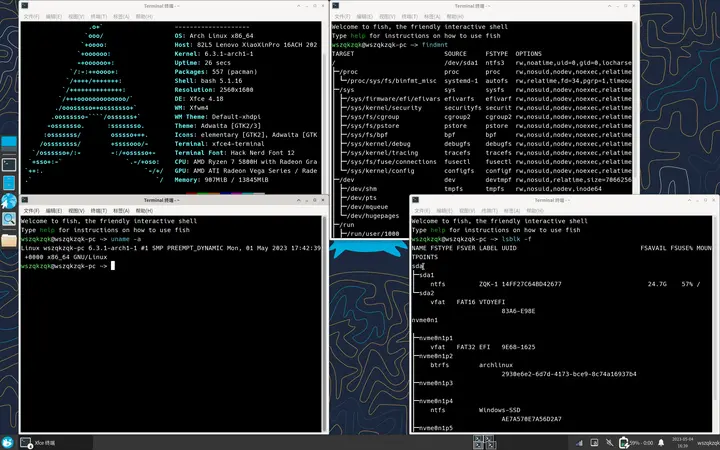Image resolution: width=720 pixels, height=450 pixels.
Task: Open 文件(F) menu in findmnt terminal window
Action: (x=342, y=17)
